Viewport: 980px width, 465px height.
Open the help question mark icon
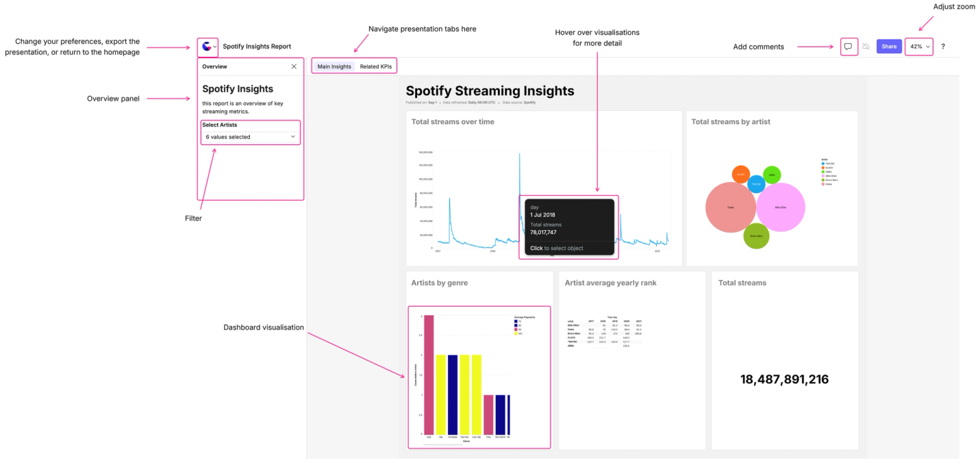click(943, 47)
